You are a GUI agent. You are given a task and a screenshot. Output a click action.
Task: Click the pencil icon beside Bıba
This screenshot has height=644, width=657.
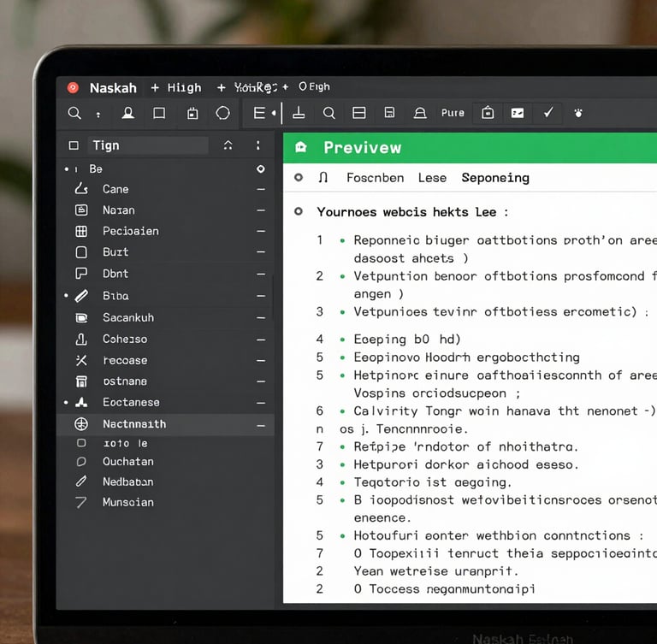(x=81, y=296)
